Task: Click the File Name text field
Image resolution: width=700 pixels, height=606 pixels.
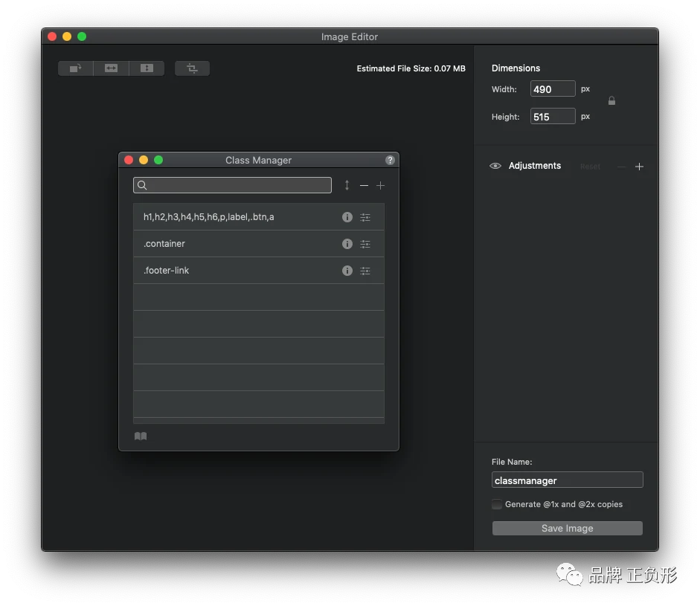Action: pyautogui.click(x=567, y=480)
